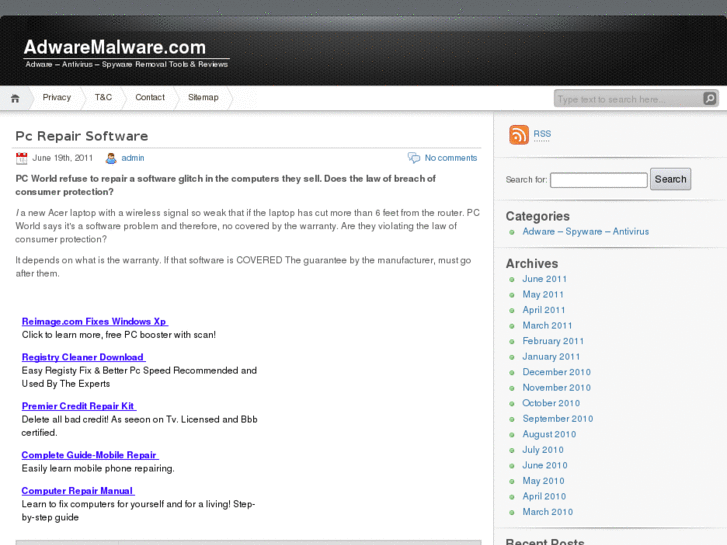Open the June 2011 archive
Viewport: 727px width, 545px height.
pyautogui.click(x=545, y=279)
